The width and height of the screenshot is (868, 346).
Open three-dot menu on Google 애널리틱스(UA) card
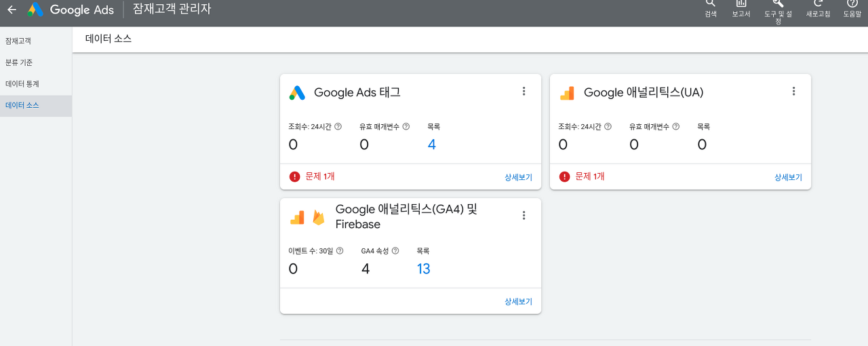pos(793,92)
